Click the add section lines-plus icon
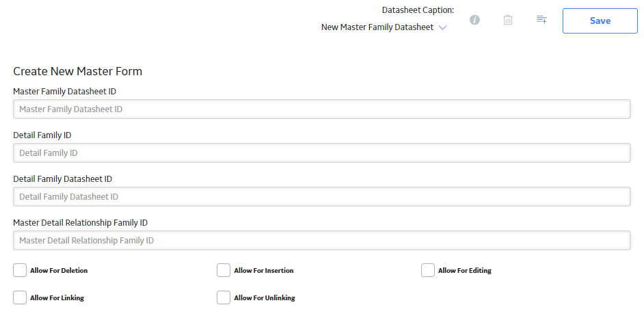644x331 pixels. [541, 19]
